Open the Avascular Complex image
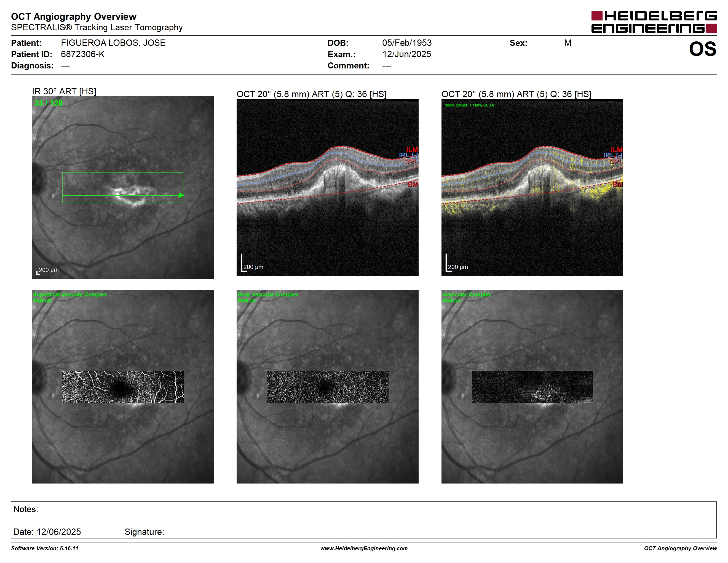 [532, 387]
